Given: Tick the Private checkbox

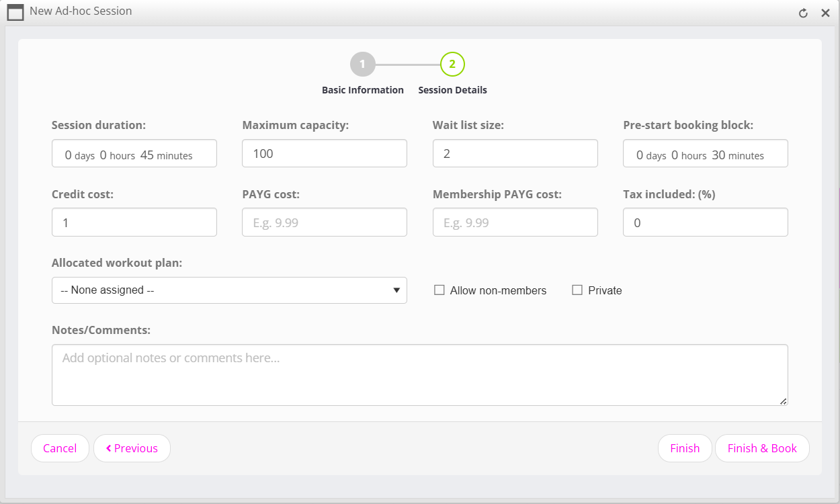Looking at the screenshot, I should (x=577, y=290).
